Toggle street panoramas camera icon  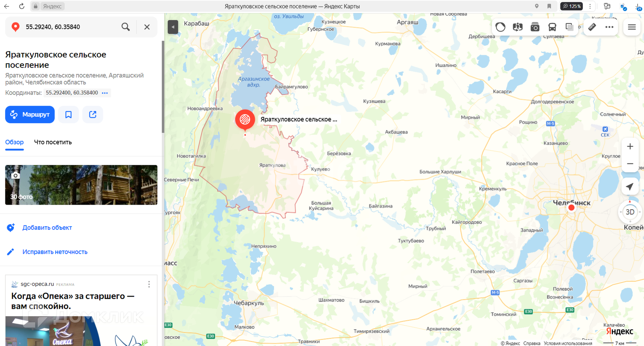coord(535,27)
